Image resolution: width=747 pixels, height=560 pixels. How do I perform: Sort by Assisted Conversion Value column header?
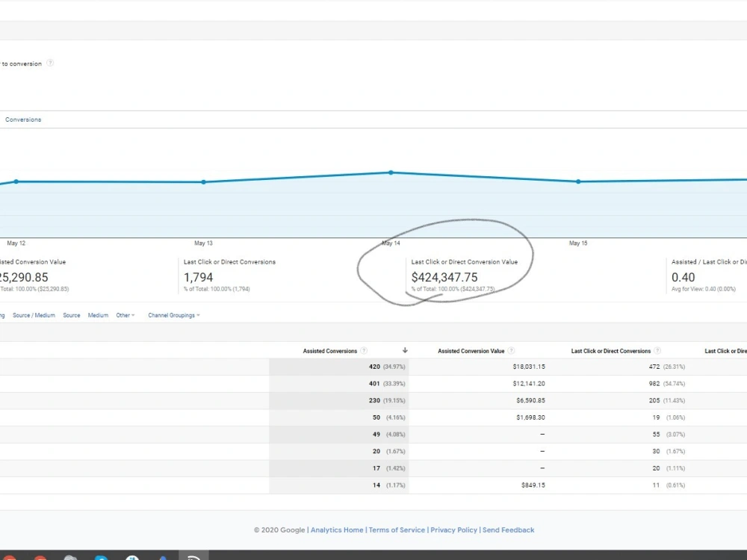coord(471,351)
